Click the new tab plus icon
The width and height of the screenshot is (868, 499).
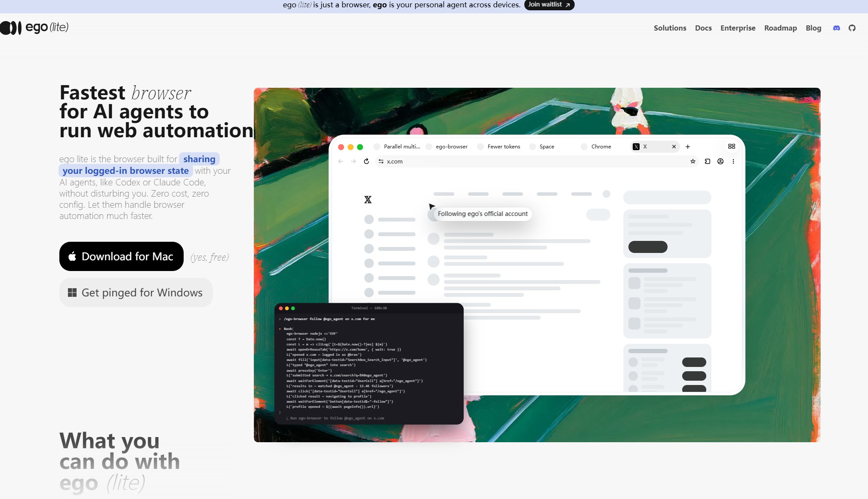[688, 147]
